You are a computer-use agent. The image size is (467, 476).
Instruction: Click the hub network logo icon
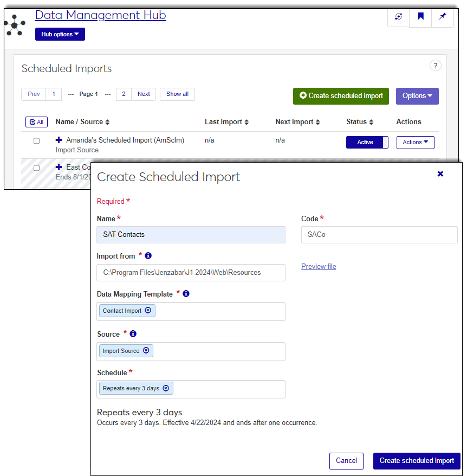pos(15,25)
